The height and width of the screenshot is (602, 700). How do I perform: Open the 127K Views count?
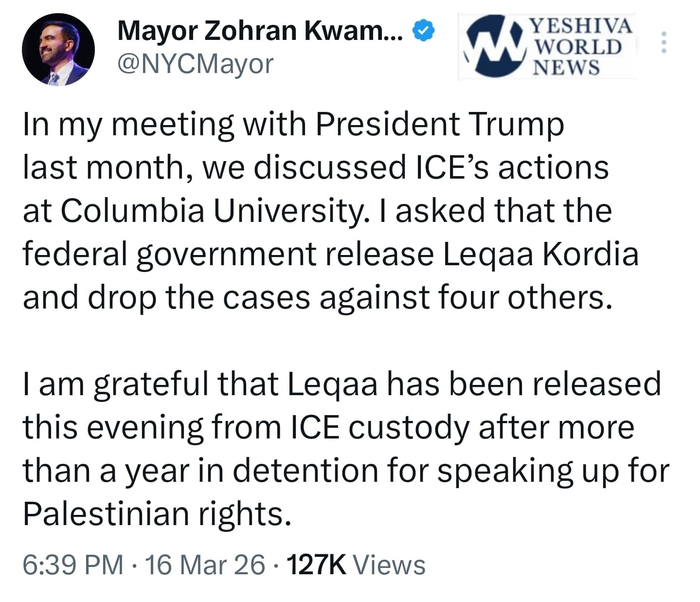pos(356,565)
